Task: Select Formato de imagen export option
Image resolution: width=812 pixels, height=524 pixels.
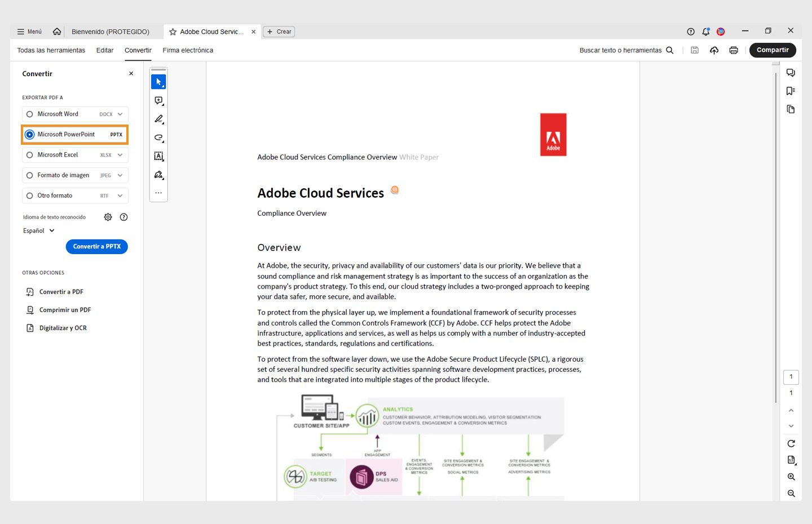Action: (x=62, y=175)
